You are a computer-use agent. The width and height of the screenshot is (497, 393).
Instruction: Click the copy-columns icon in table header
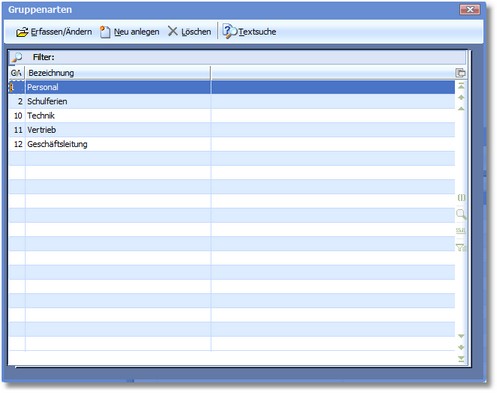pos(460,73)
